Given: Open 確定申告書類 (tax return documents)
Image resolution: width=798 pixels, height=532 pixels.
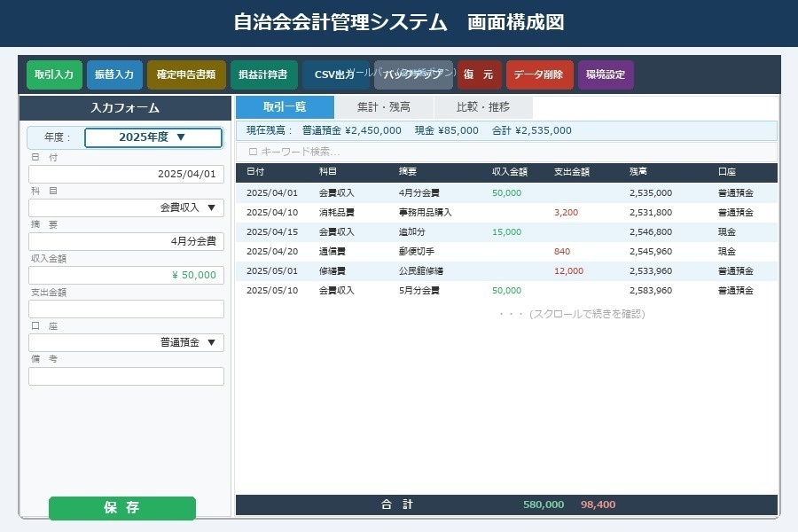Looking at the screenshot, I should click(184, 75).
